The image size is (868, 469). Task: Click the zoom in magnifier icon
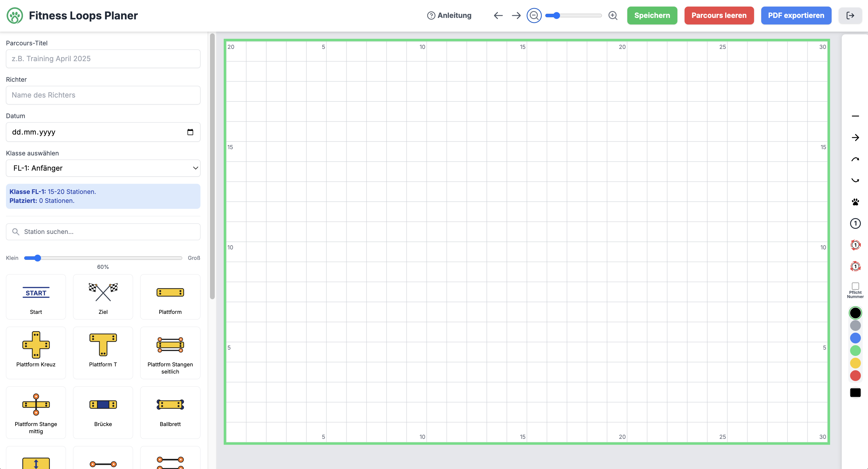(x=613, y=16)
